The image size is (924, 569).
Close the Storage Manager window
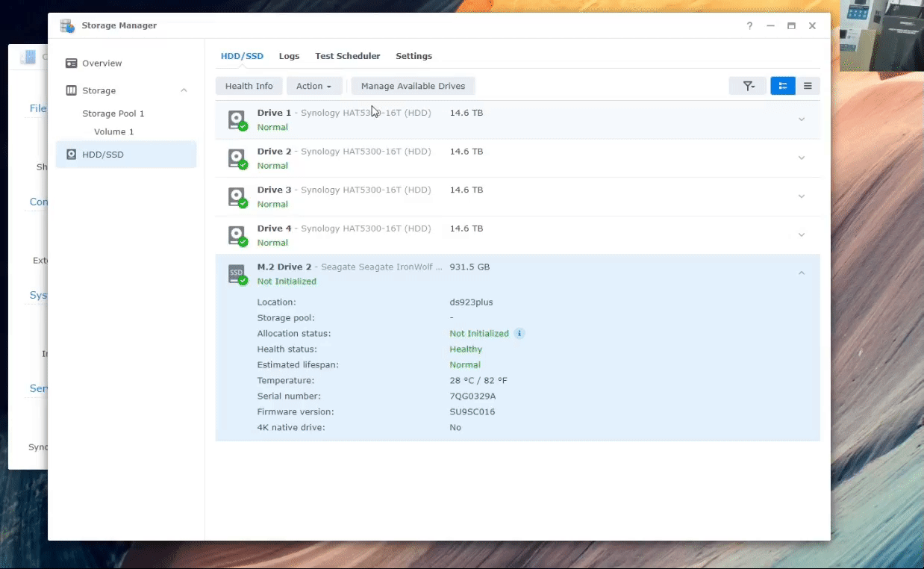[812, 25]
